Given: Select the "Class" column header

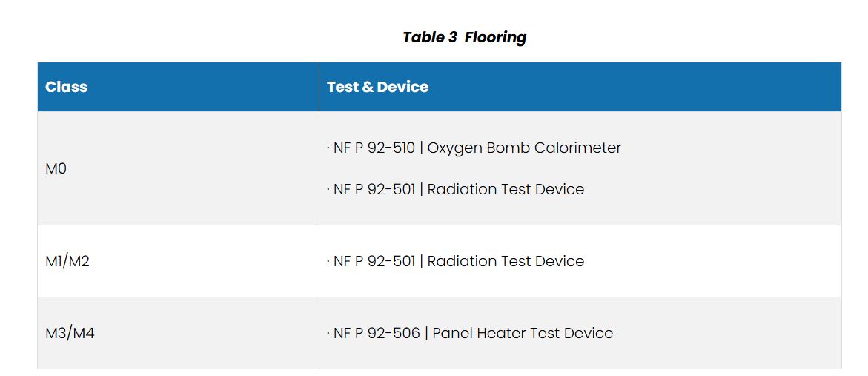Looking at the screenshot, I should click(66, 87).
